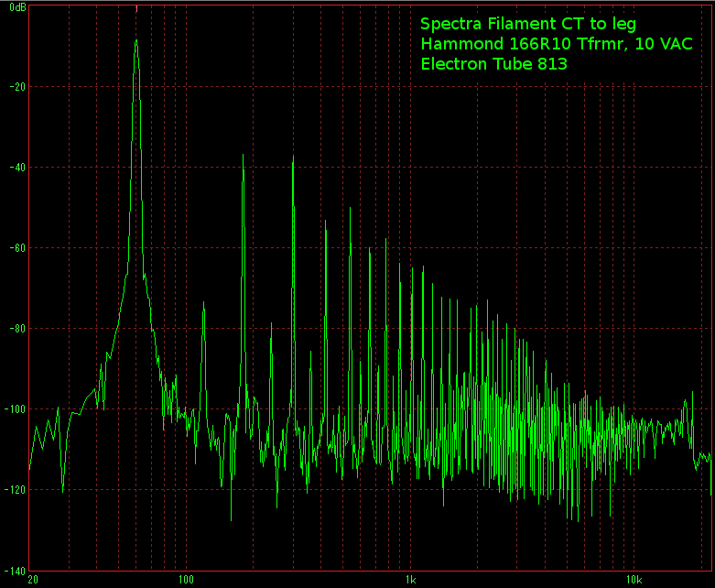The image size is (715, 588).
Task: Click the '-120' dB axis label
Action: coord(15,490)
